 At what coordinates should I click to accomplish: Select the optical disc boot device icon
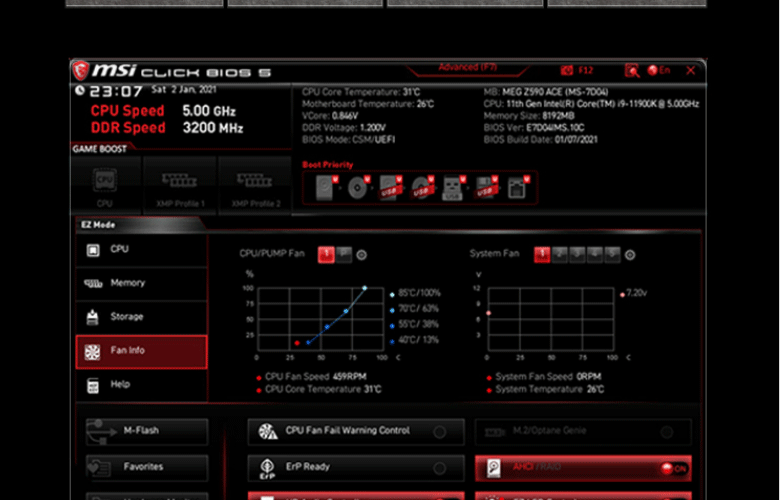tap(358, 188)
